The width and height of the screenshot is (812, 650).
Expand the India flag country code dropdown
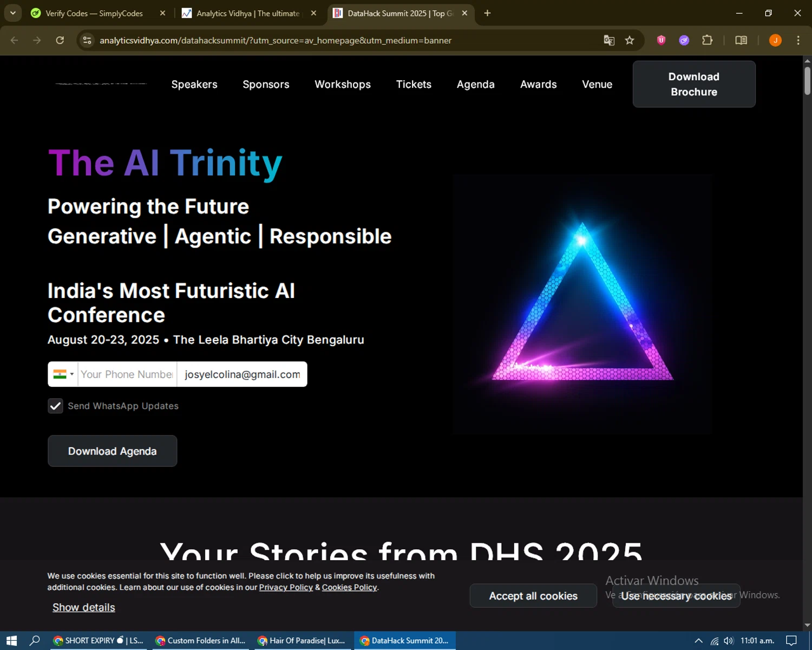[x=63, y=374]
